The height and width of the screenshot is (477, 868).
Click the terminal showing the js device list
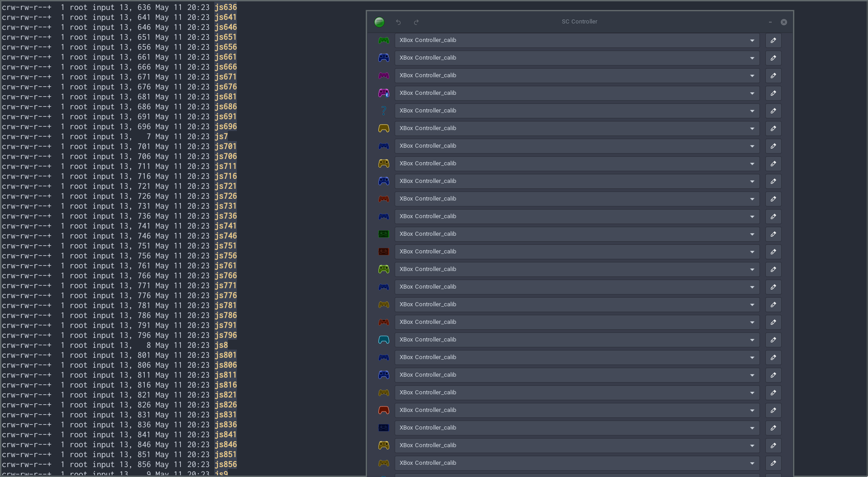click(181, 226)
